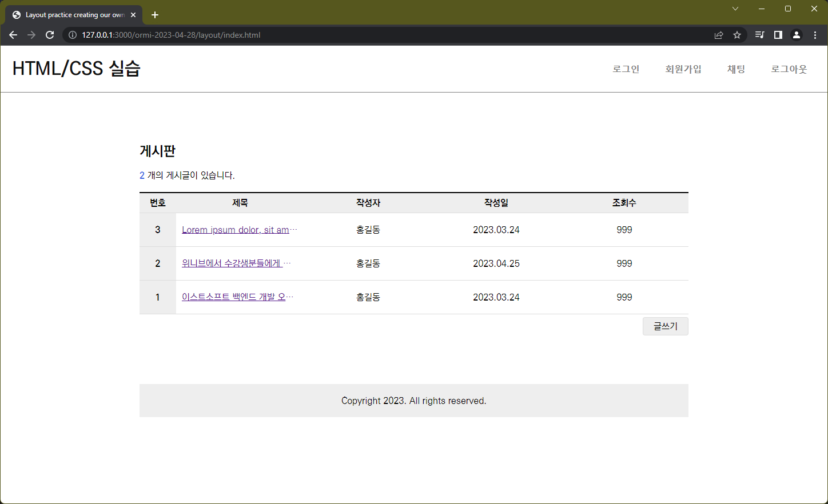Open the 채팅 navigation item

click(x=736, y=69)
